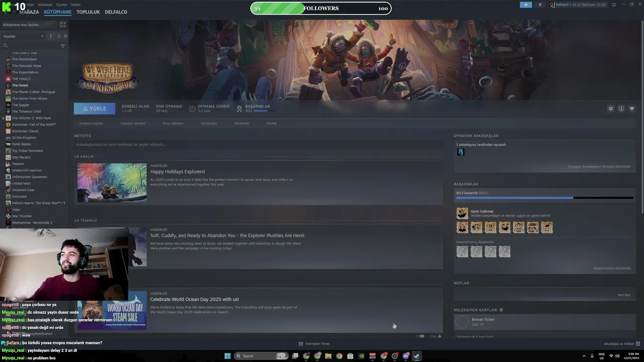This screenshot has height=362, width=644.
Task: Click World Ocean Day Steam Sale thumbnail
Action: click(x=112, y=310)
